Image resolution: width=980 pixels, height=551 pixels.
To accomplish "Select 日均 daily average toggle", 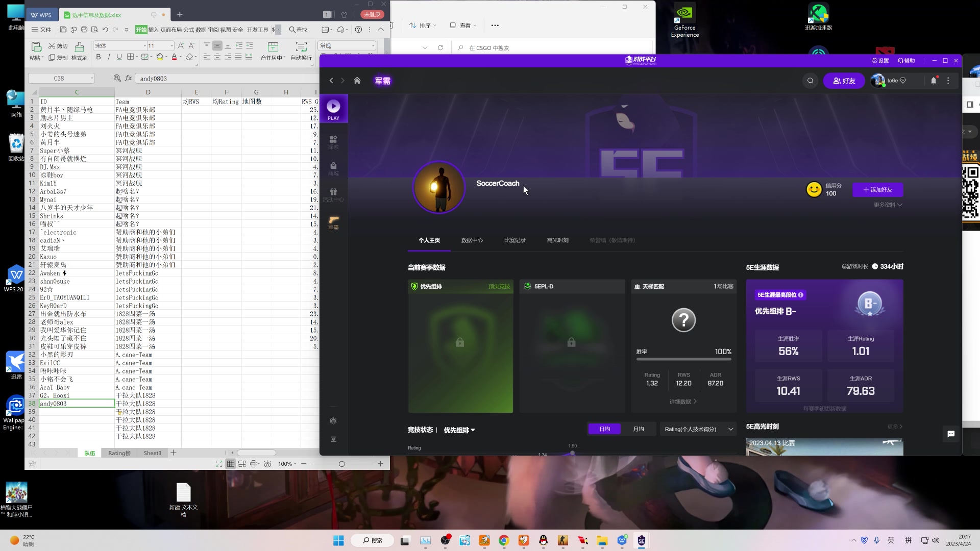I will click(605, 429).
